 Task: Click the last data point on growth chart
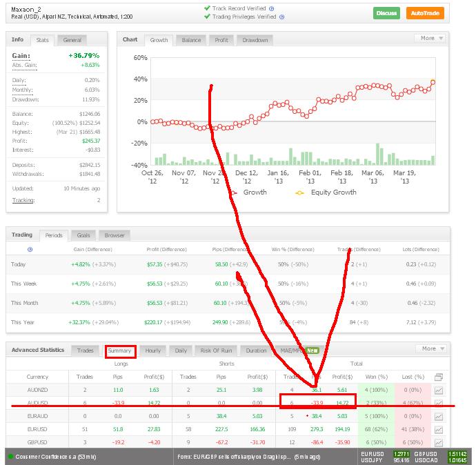tap(433, 82)
